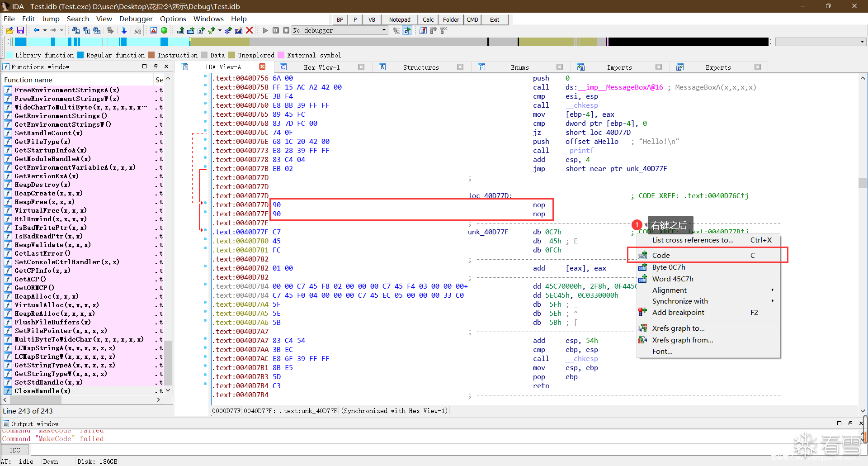
Task: Expand the Synchronize with submenu
Action: (772, 301)
